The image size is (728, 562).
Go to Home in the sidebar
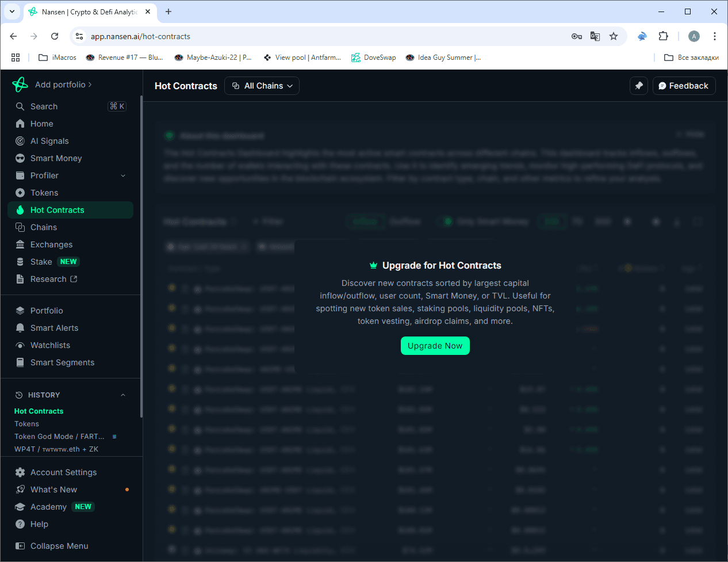point(71,124)
